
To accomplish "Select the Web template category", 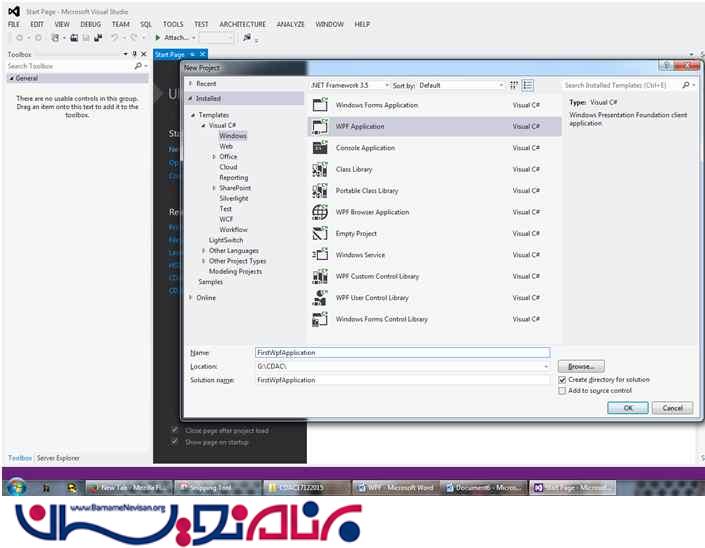I will 226,146.
